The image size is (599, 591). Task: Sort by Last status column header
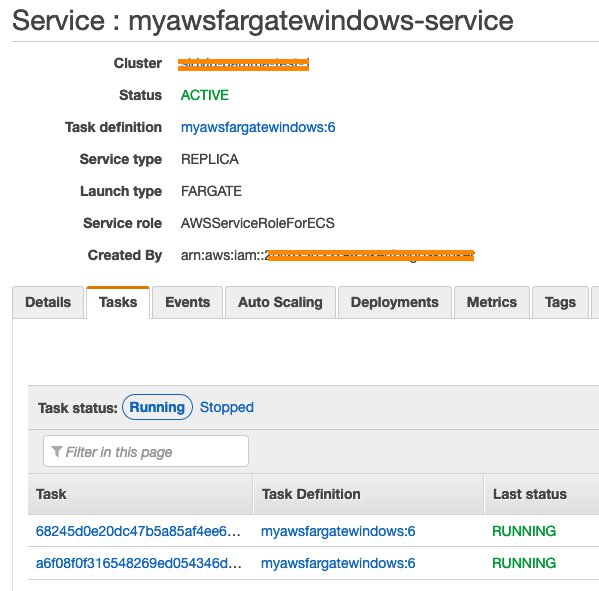542,494
